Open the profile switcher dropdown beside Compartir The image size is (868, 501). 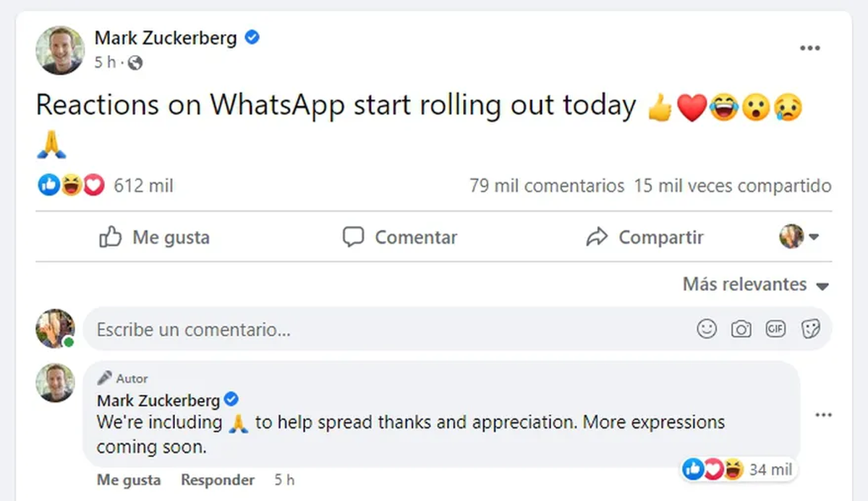click(799, 237)
